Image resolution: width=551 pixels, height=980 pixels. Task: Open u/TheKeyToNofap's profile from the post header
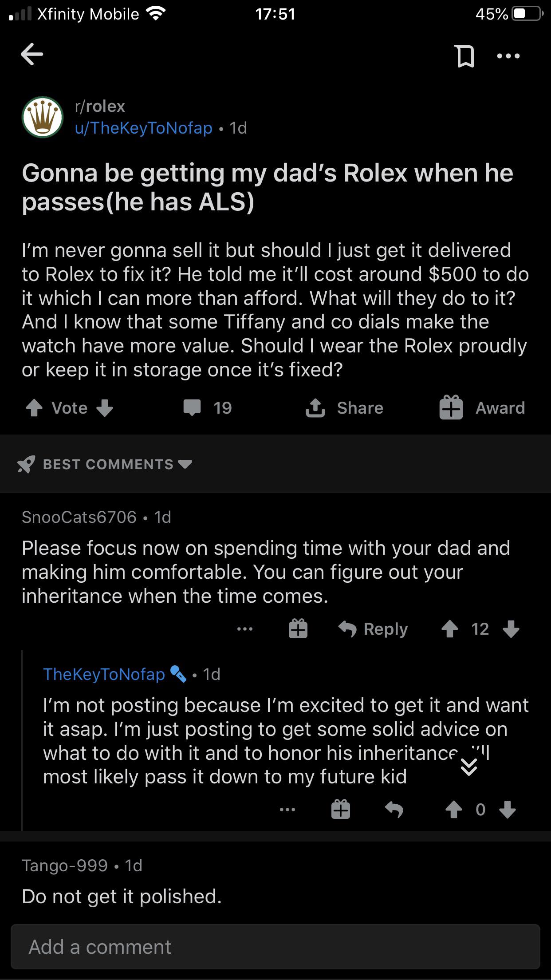click(x=142, y=128)
